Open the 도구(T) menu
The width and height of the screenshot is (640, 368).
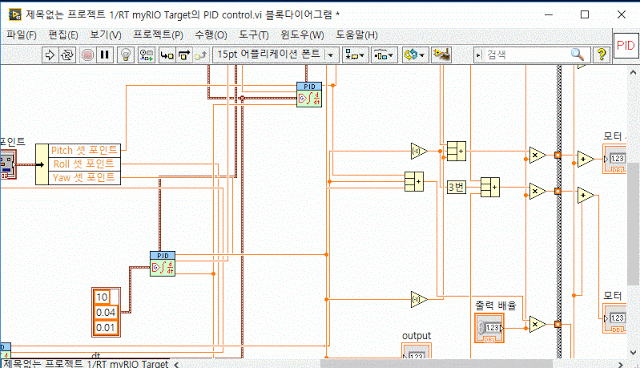(x=253, y=35)
